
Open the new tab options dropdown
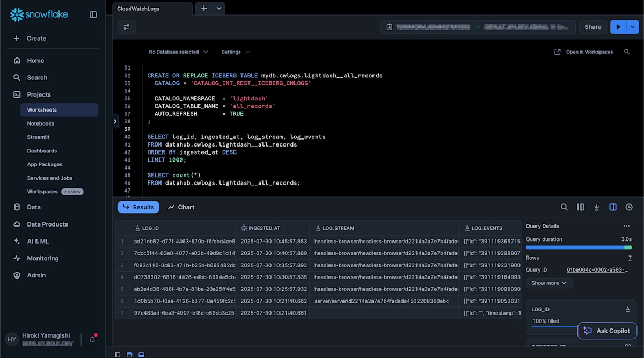click(218, 9)
